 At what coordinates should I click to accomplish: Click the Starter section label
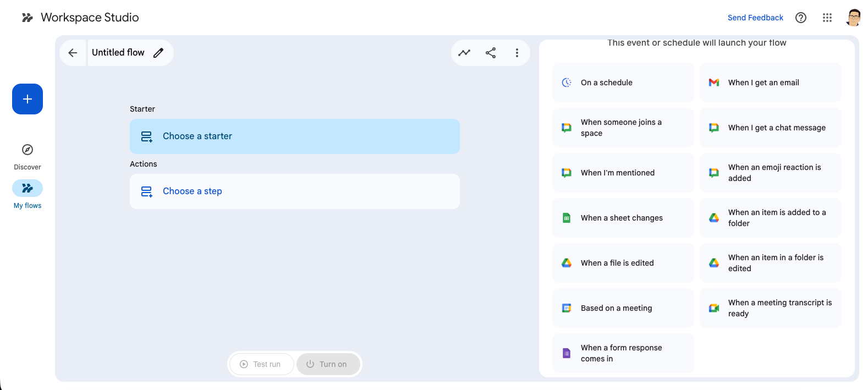point(142,109)
